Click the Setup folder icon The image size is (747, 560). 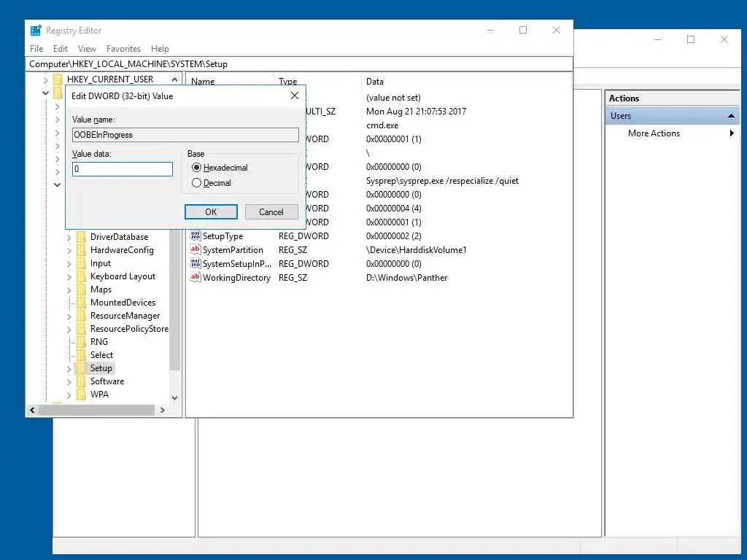point(82,368)
